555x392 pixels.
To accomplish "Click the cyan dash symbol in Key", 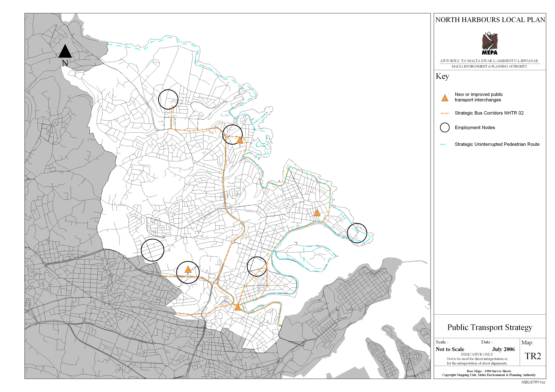I will tap(443, 145).
